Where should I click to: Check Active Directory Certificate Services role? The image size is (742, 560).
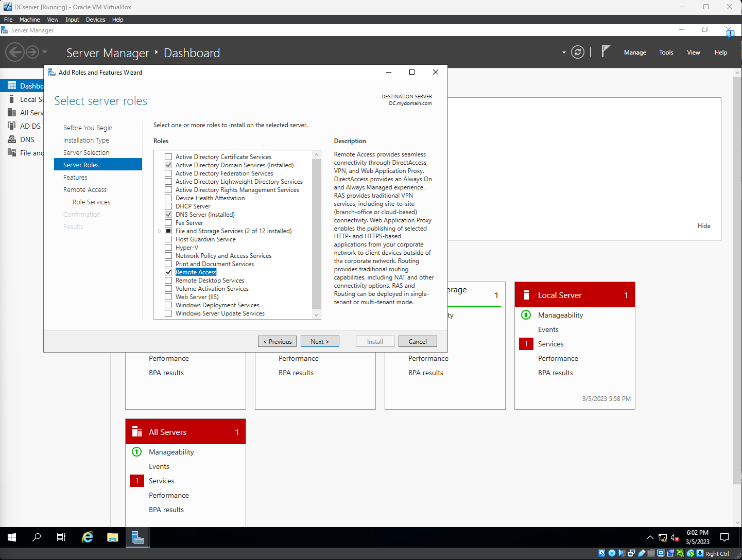[168, 156]
